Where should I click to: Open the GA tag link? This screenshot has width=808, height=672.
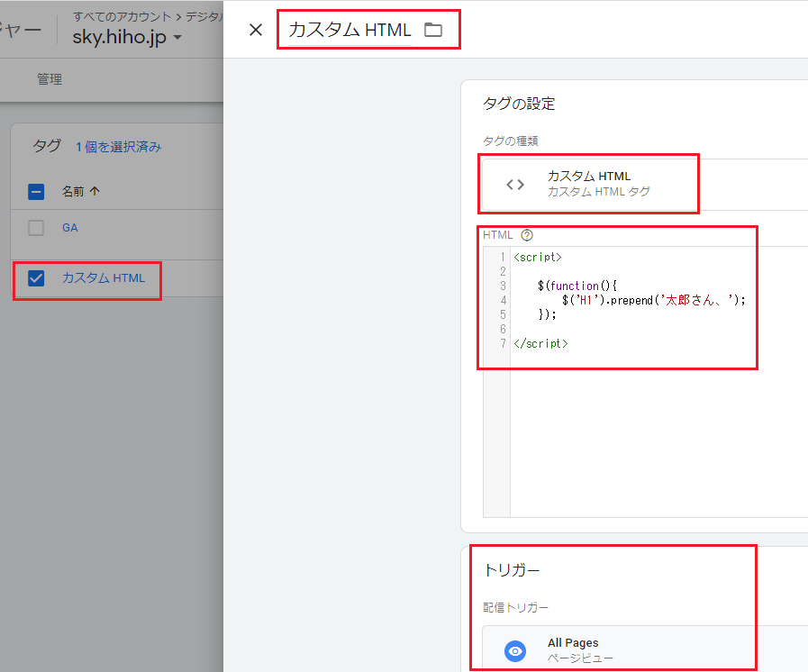69,228
